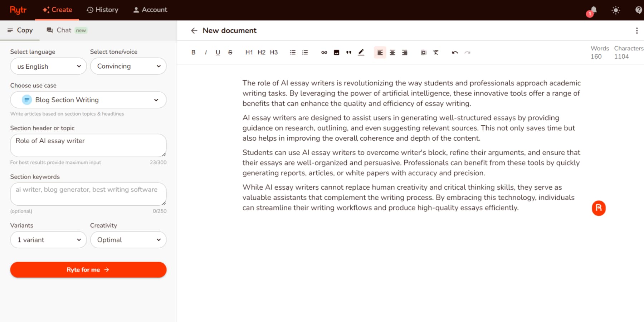Undo the last edit
This screenshot has height=322, width=644.
(454, 52)
